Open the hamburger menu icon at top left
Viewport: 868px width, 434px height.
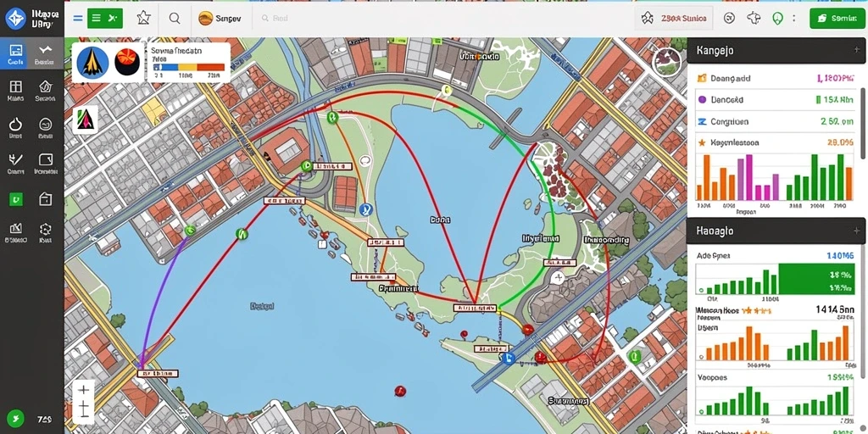(x=77, y=19)
